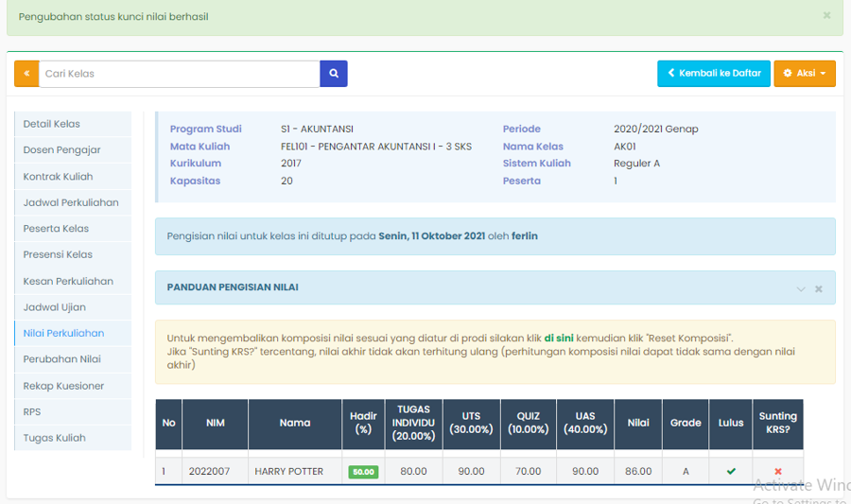851x504 pixels.
Task: Select Dosen Pengajar sidebar item
Action: pyautogui.click(x=62, y=150)
